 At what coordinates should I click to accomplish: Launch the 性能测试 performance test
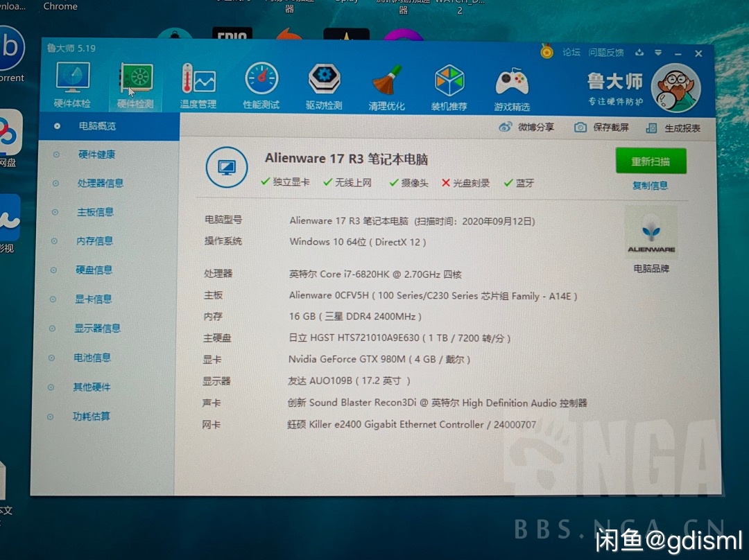click(x=261, y=83)
